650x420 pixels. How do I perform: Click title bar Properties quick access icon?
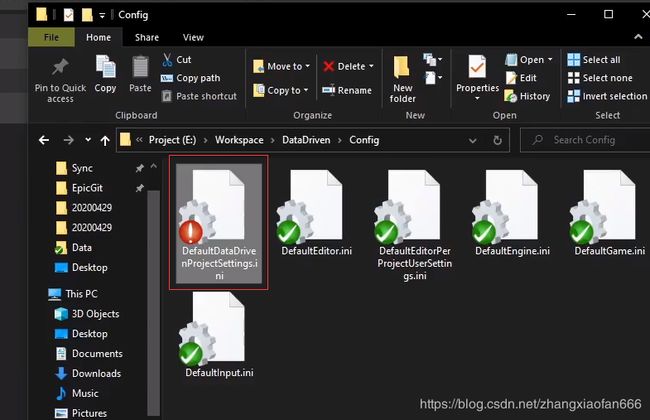click(x=68, y=15)
